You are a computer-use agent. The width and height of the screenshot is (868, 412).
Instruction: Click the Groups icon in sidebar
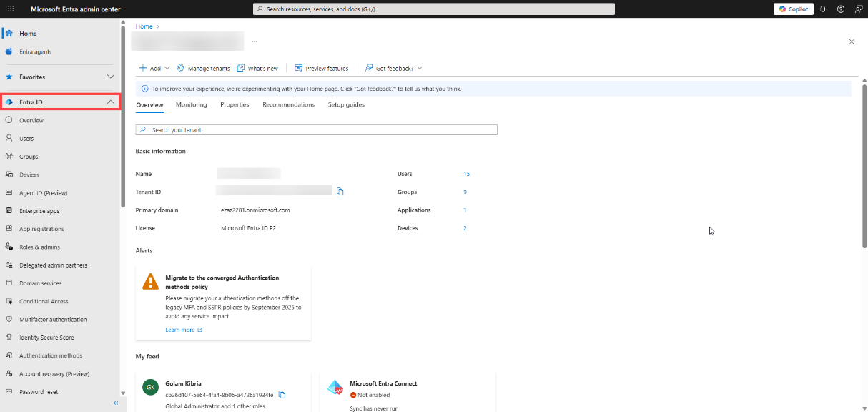pyautogui.click(x=9, y=157)
